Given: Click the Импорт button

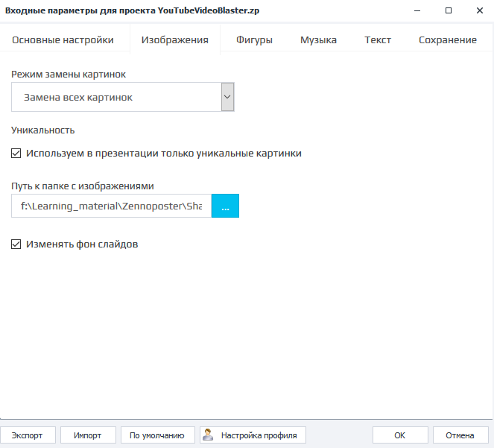Looking at the screenshot, I should point(88,435).
